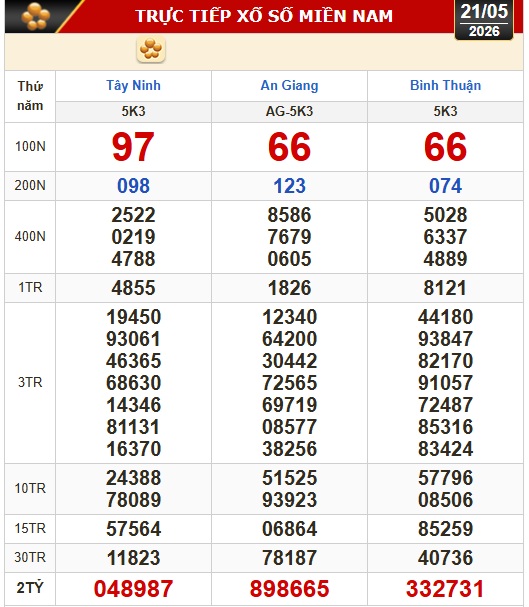Click the lottery balls logo in header

click(x=36, y=16)
